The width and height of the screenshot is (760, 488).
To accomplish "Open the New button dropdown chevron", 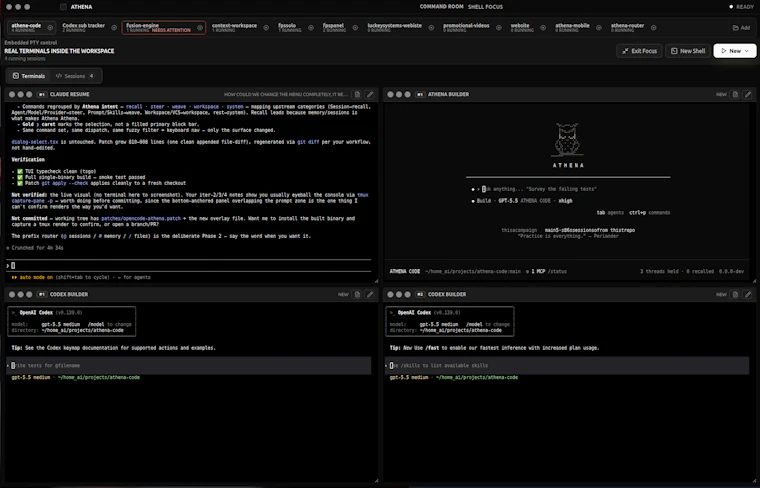I will click(747, 51).
